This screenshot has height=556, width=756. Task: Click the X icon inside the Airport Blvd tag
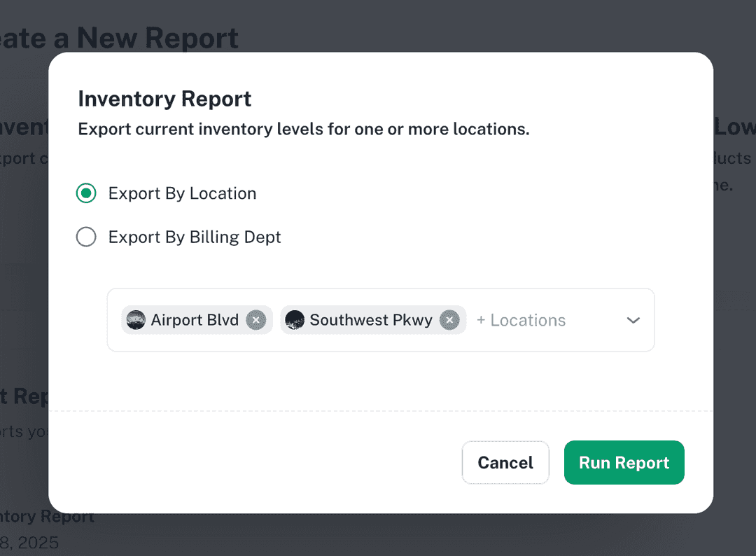point(256,319)
